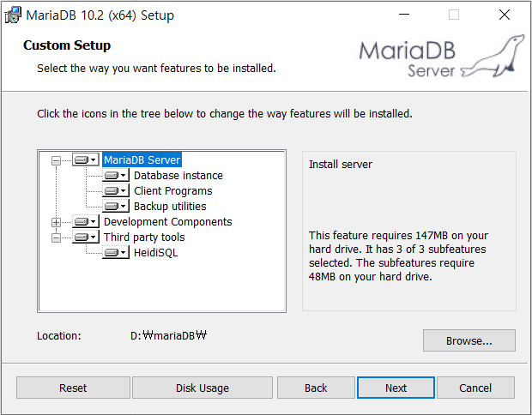Click the 'Install server' description text
532x415 pixels.
[341, 164]
